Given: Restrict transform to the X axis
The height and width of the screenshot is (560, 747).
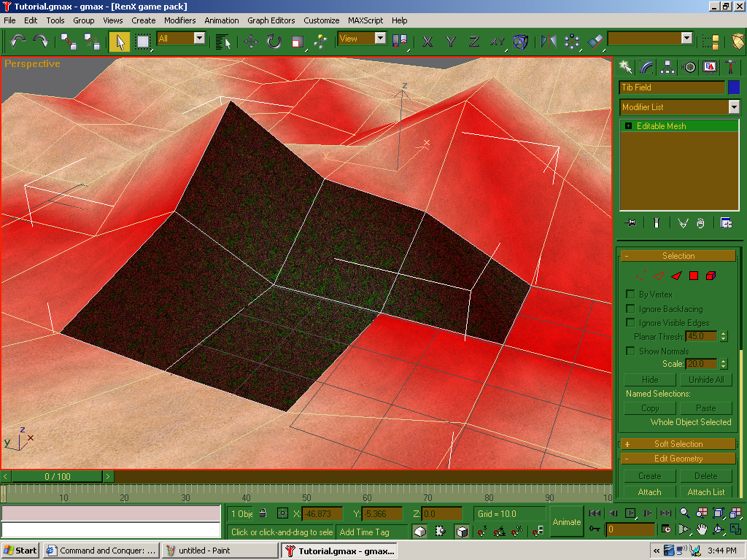Looking at the screenshot, I should click(427, 42).
